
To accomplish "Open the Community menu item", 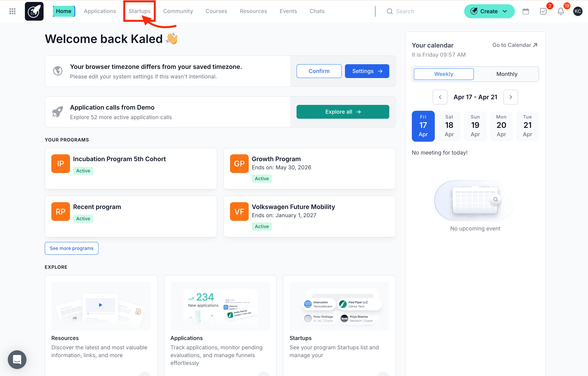I will pos(178,11).
